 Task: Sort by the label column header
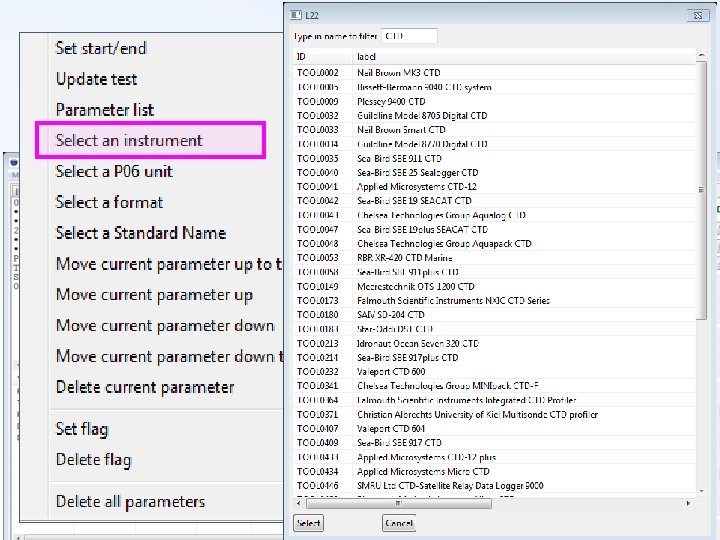524,56
